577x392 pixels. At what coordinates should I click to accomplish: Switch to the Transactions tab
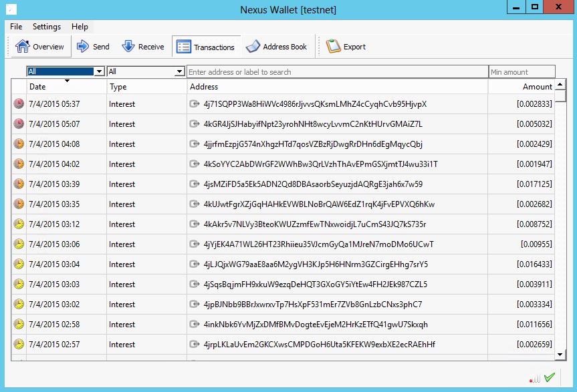[x=206, y=47]
